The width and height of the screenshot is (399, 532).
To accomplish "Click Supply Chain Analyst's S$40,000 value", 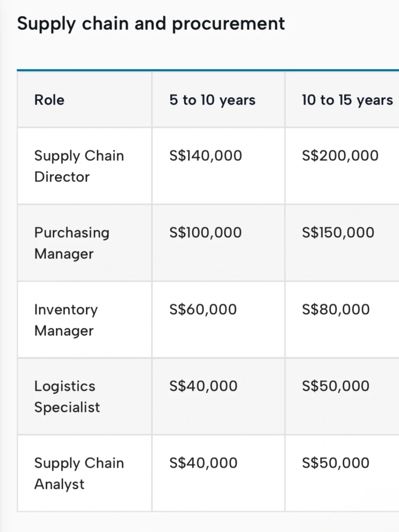I will tap(203, 463).
